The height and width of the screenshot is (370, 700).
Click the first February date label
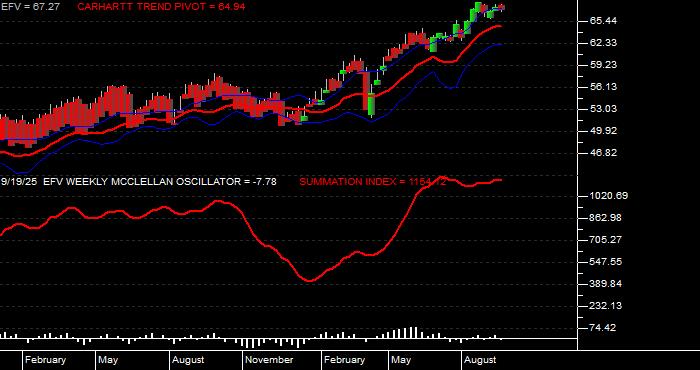[x=46, y=360]
